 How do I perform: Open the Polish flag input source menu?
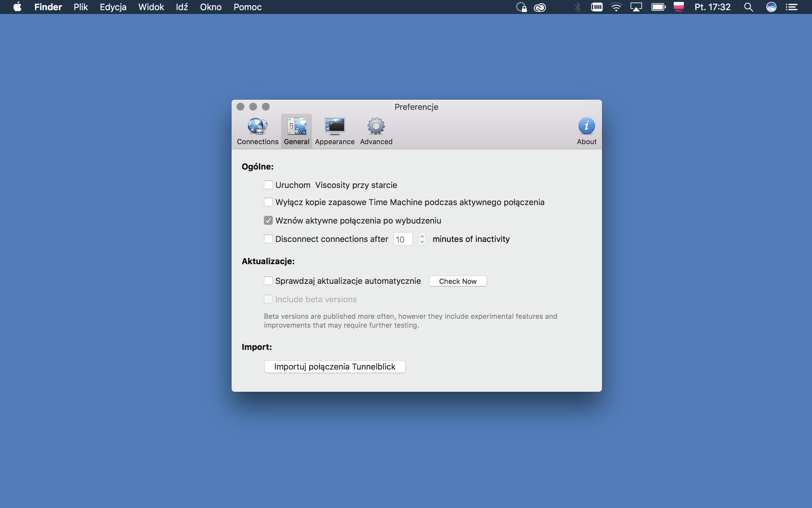point(679,7)
